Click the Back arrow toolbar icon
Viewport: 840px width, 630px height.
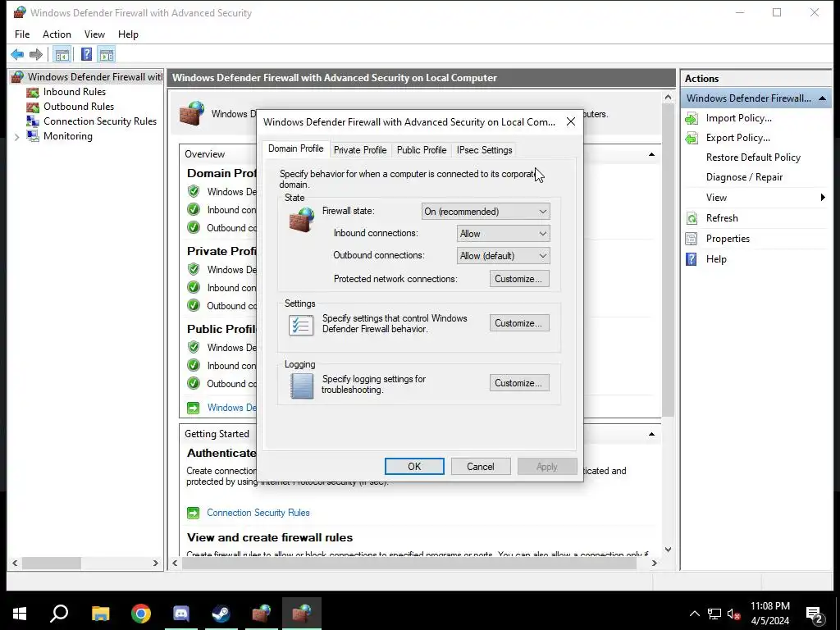[x=17, y=55]
